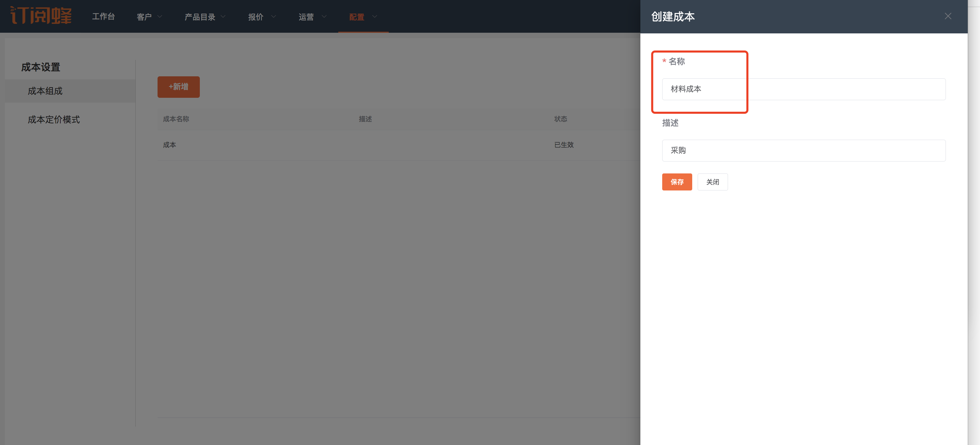Click the 成本 row in table

pos(169,145)
